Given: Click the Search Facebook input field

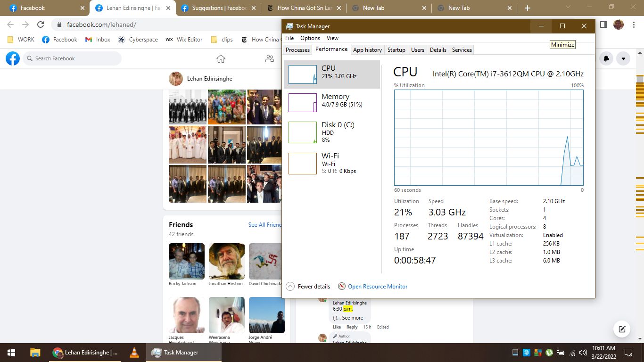Looking at the screenshot, I should tap(72, 58).
